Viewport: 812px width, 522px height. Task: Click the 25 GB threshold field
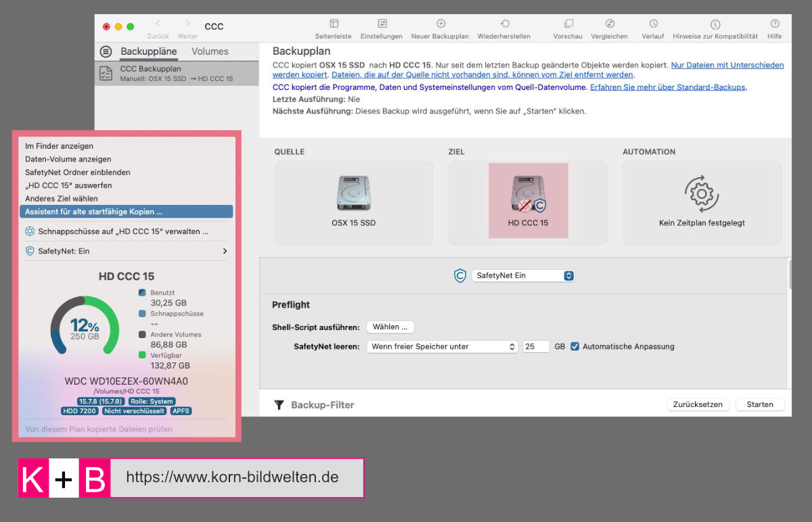click(x=536, y=346)
